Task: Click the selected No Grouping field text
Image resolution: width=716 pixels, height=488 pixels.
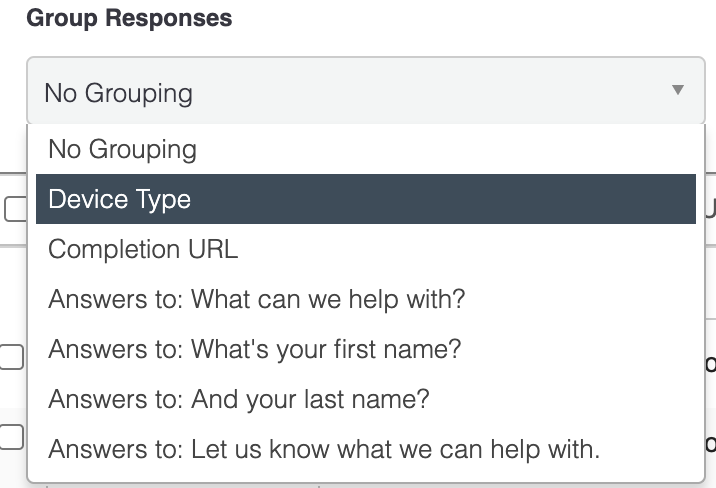Action: (118, 93)
